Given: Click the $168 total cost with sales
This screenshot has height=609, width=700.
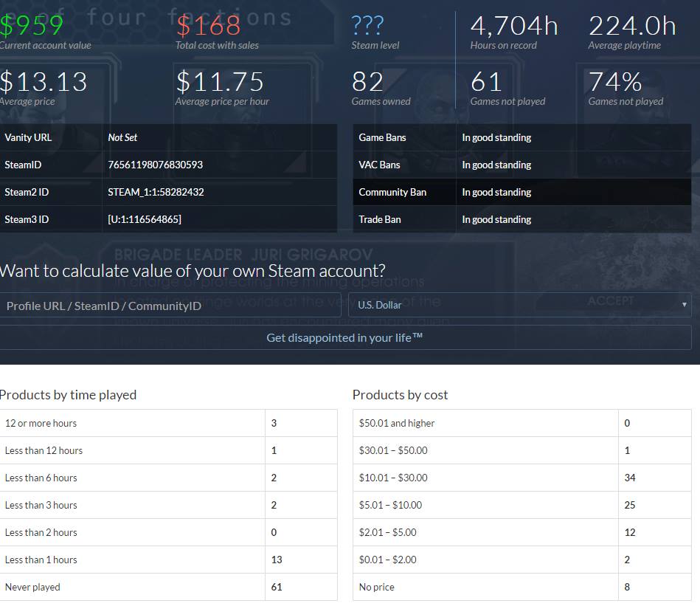Looking at the screenshot, I should coord(209,26).
